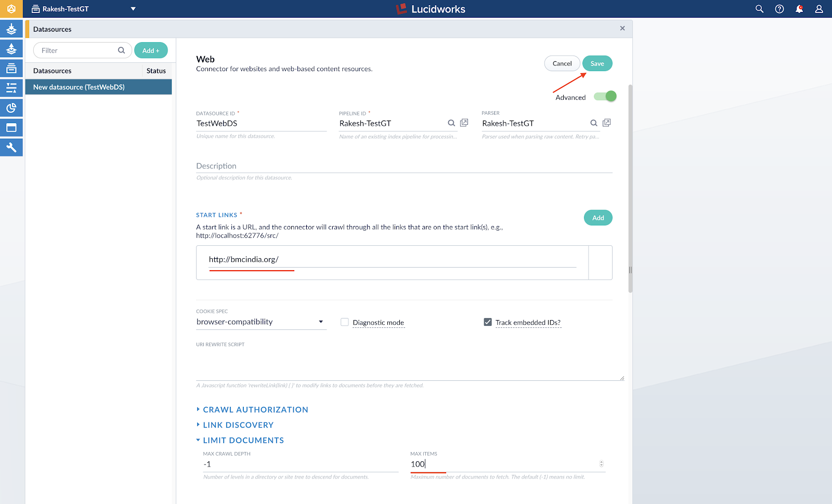Click the start link URL field
This screenshot has height=504, width=832.
click(x=393, y=260)
